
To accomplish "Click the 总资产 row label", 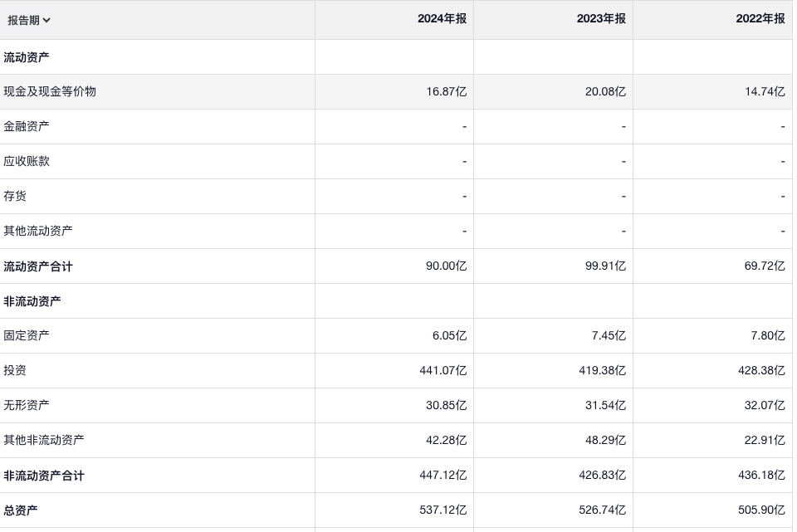I will 21,510.
